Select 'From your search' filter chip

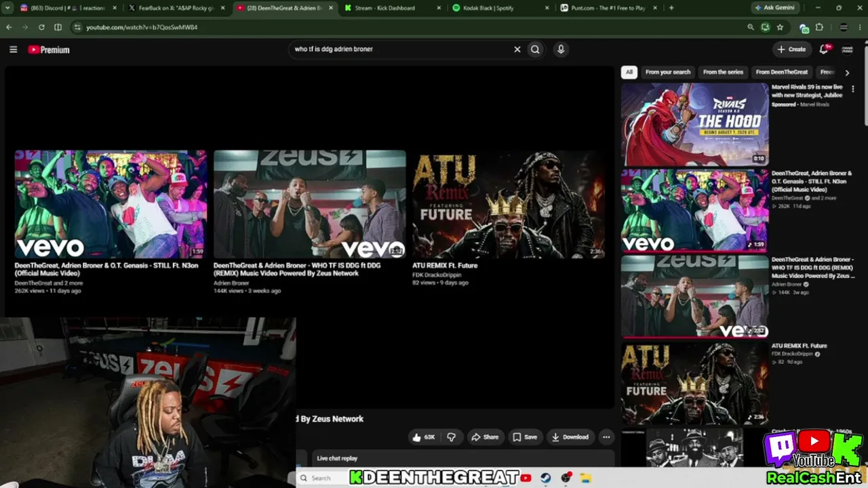(668, 72)
